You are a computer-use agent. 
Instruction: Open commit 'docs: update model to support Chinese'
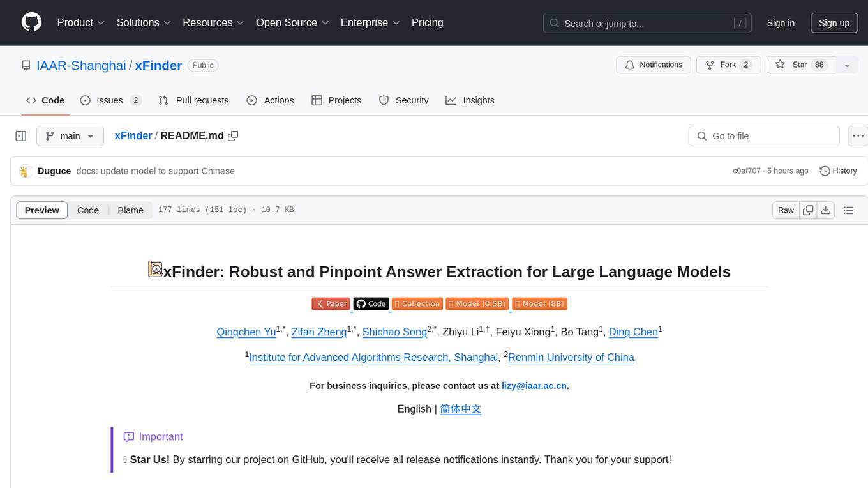click(x=155, y=171)
